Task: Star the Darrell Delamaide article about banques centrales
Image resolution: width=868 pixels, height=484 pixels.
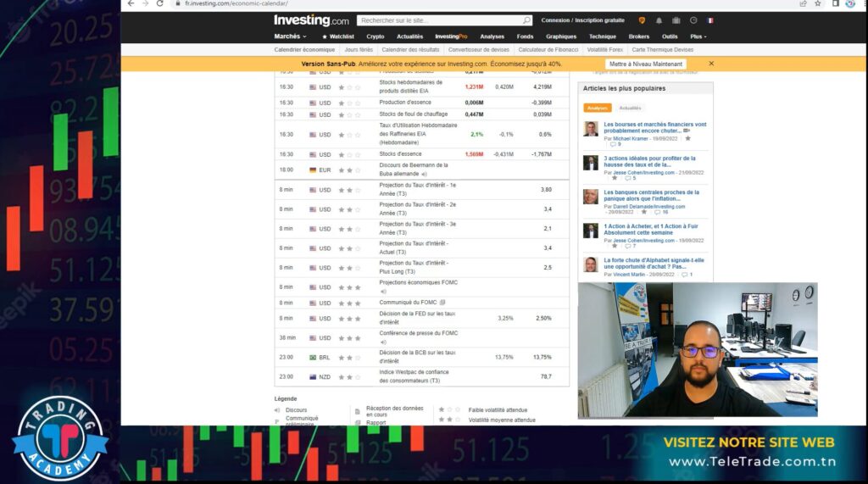Action: (x=643, y=212)
